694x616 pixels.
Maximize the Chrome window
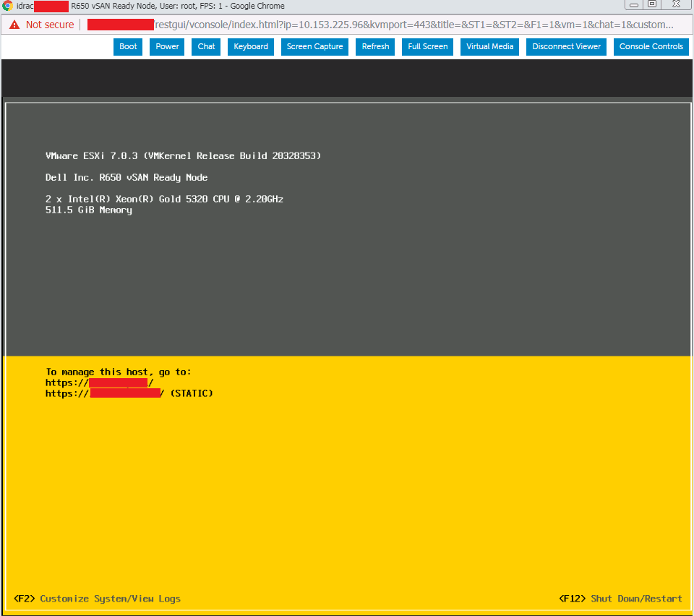pos(652,5)
